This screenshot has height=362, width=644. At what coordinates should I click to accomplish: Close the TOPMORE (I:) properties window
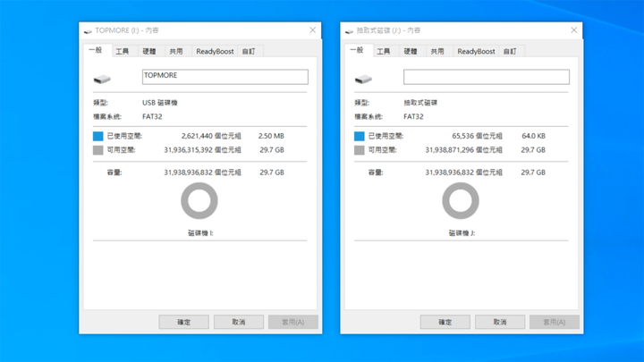pos(312,30)
